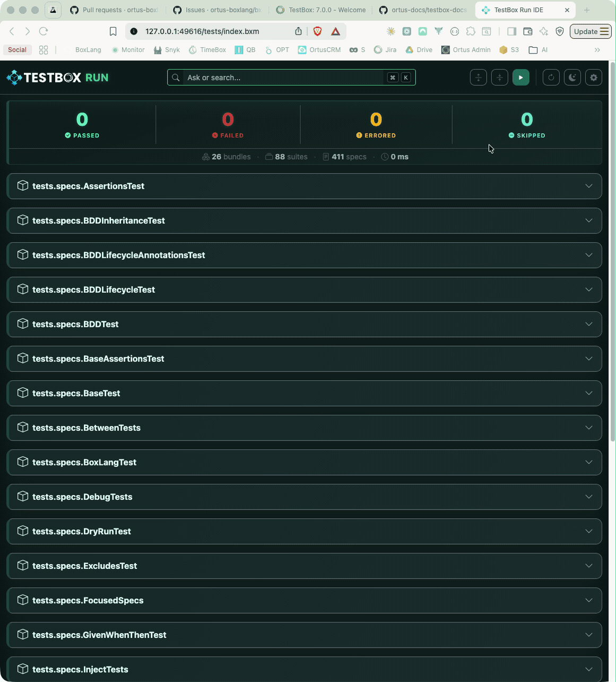Image resolution: width=616 pixels, height=682 pixels.
Task: Open the OrtusCRM bookmark link
Action: [x=319, y=49]
